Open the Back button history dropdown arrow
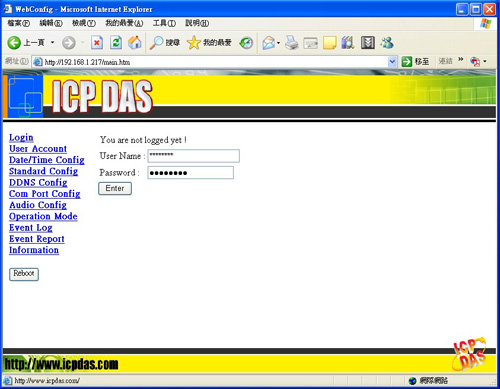The width and height of the screenshot is (500, 389). tap(52, 43)
